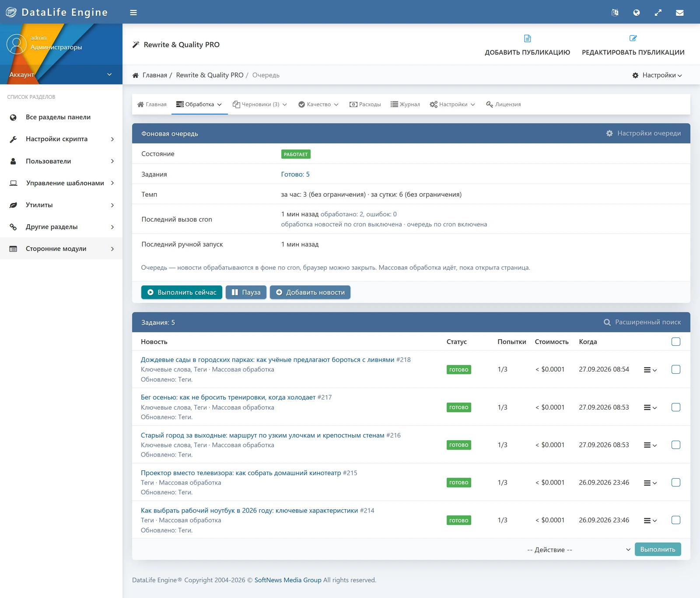The image size is (700, 598).
Task: Open the Действие action dropdown
Action: click(578, 549)
